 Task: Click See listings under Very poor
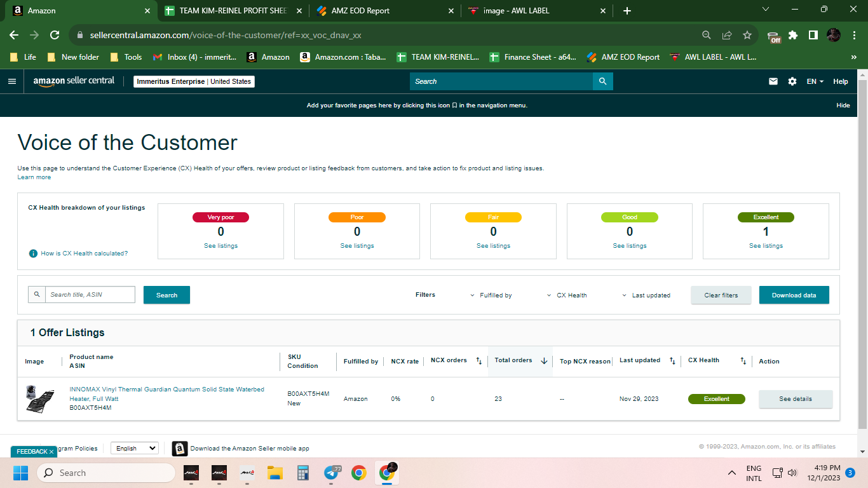click(x=220, y=246)
